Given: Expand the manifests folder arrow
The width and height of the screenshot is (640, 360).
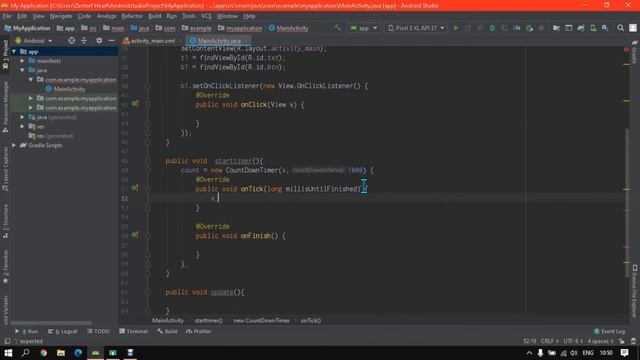Looking at the screenshot, I should click(22, 61).
